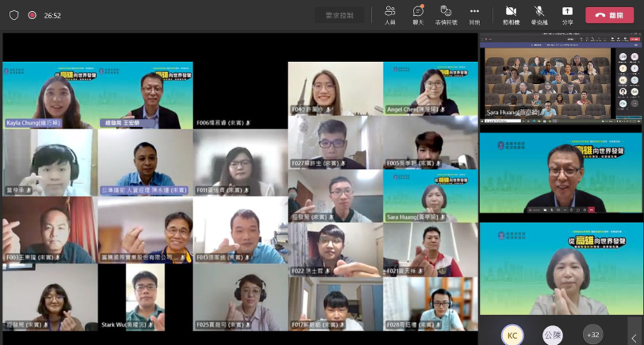Click the shield security icon
This screenshot has height=345, width=644.
click(14, 15)
